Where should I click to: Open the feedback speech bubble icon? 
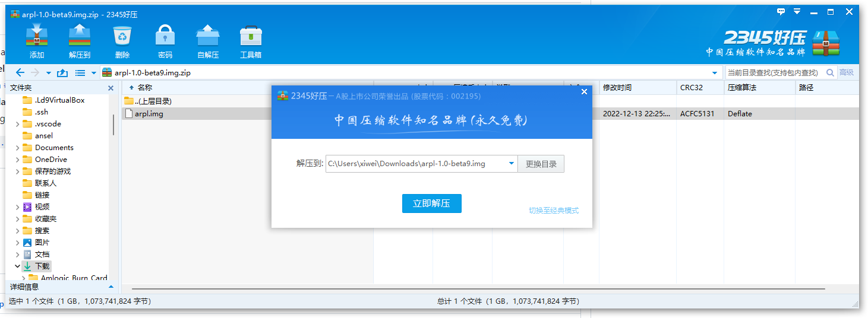click(781, 12)
